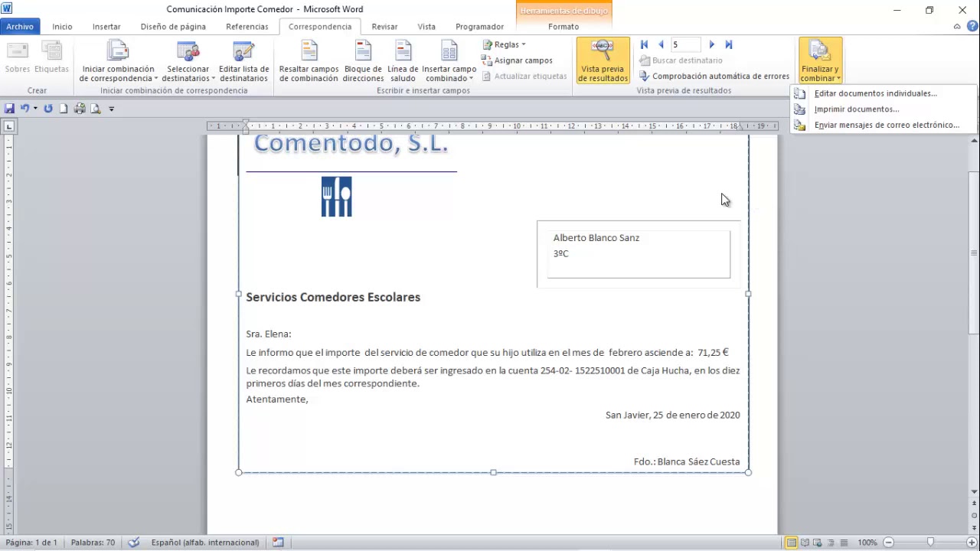Switch to Print Layout view
Viewport: 980px width, 551px height.
point(791,543)
